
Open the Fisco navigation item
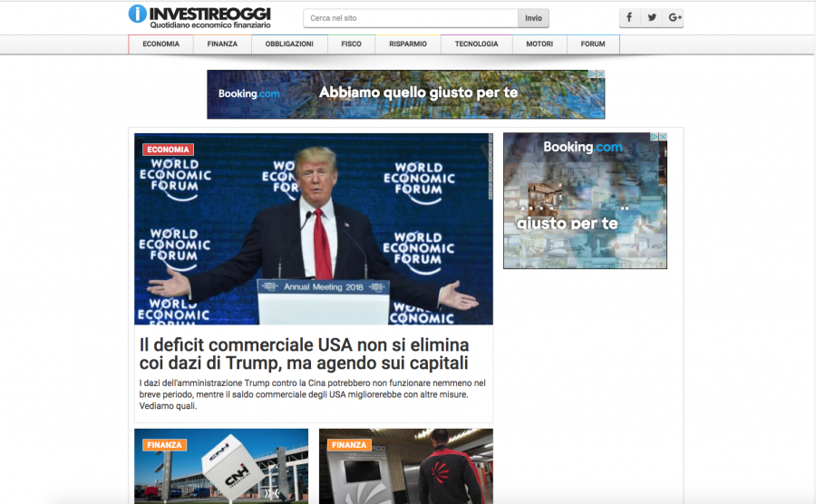coord(351,44)
